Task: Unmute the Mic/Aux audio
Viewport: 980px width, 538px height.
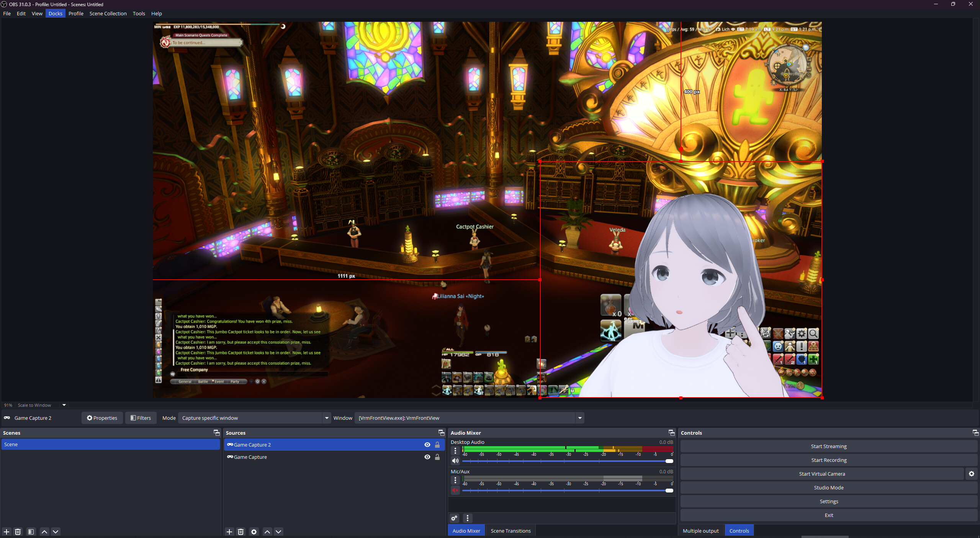Action: point(455,490)
